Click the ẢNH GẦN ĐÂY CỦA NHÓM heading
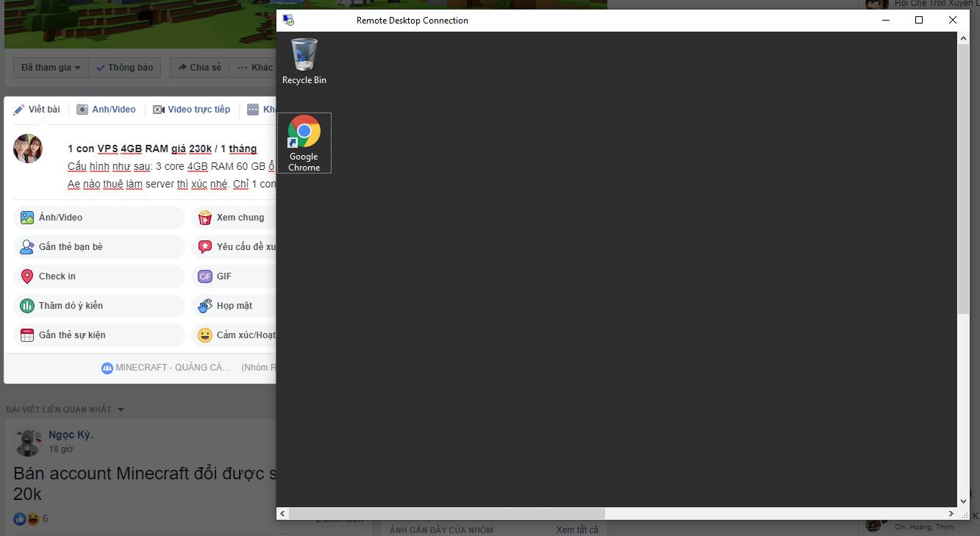Image resolution: width=980 pixels, height=536 pixels. [441, 530]
